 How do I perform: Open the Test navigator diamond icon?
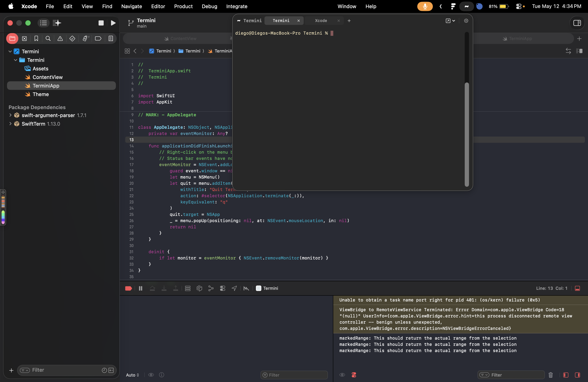[x=72, y=39]
